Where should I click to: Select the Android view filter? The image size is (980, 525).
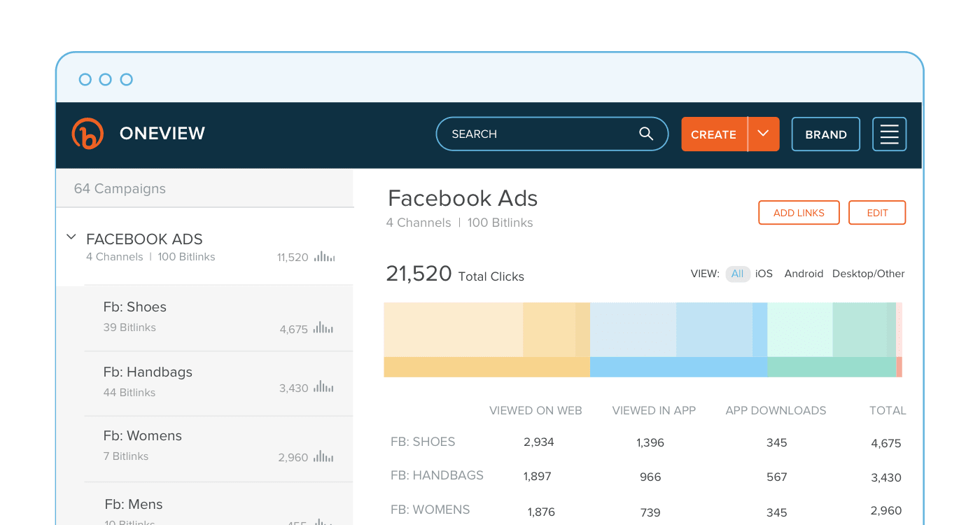[x=804, y=274]
